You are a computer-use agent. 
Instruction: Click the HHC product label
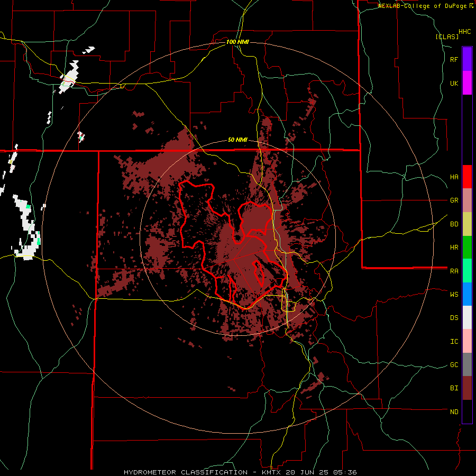click(464, 32)
